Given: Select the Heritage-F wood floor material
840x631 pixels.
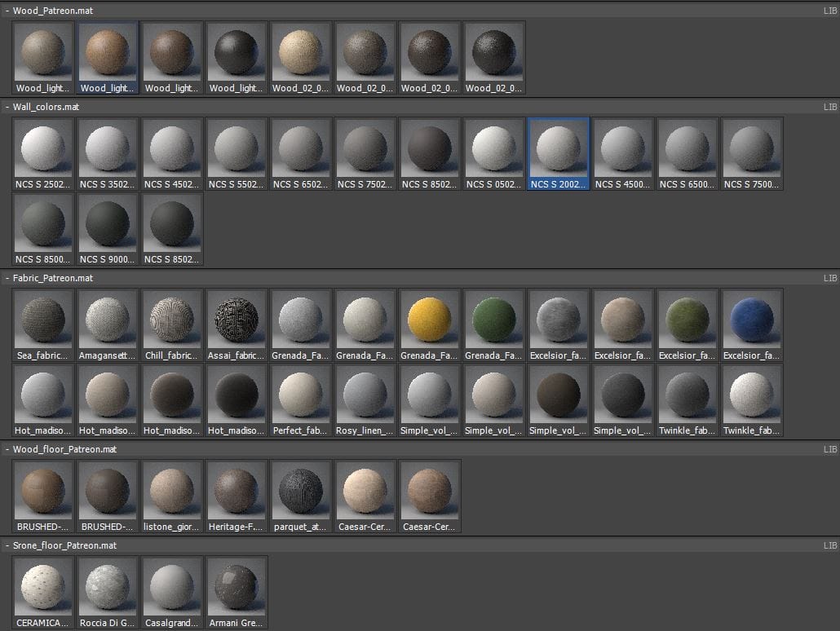Looking at the screenshot, I should (237, 491).
